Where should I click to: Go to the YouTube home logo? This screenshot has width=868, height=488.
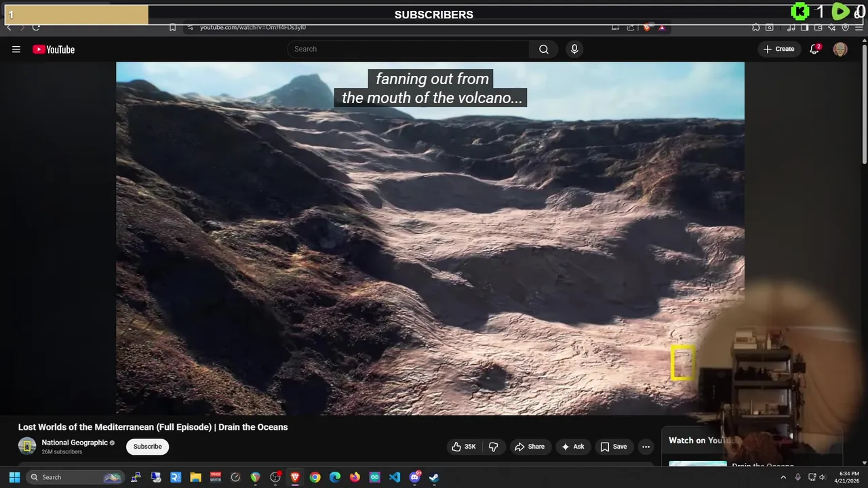click(54, 49)
